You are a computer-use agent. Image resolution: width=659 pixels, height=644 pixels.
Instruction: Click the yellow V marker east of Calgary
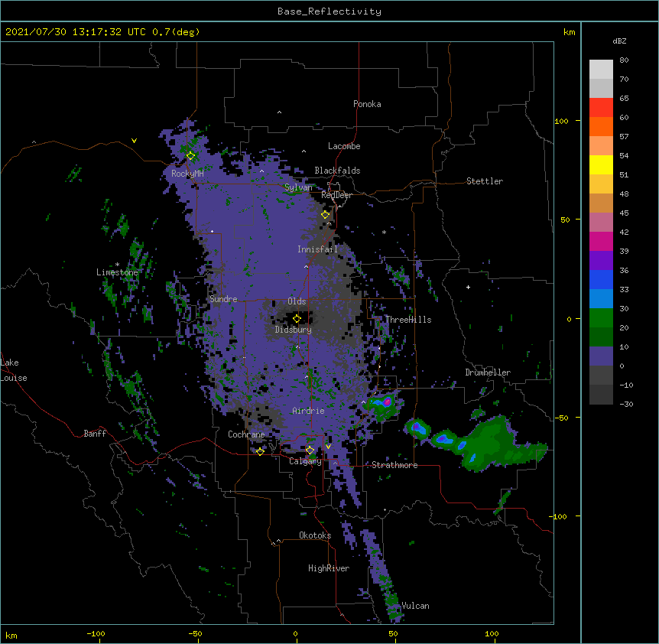tap(328, 447)
